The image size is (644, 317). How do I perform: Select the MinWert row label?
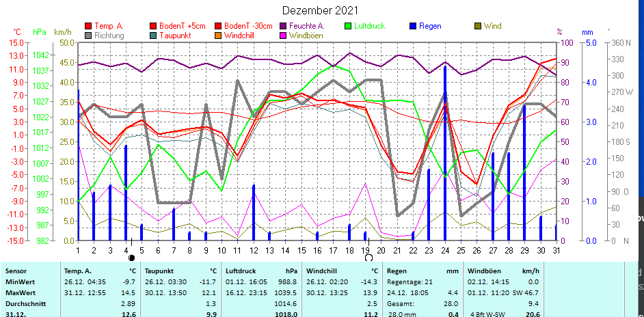[x=19, y=281]
